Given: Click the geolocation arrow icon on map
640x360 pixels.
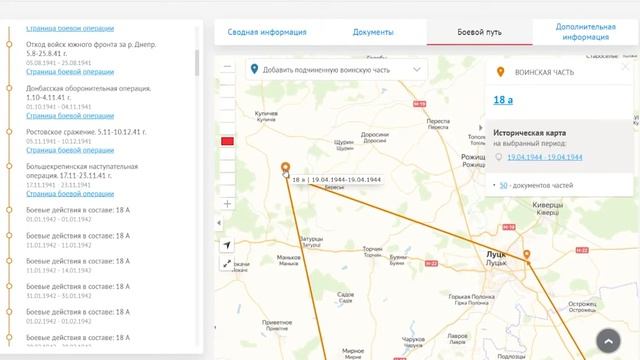Looking at the screenshot, I should [227, 245].
